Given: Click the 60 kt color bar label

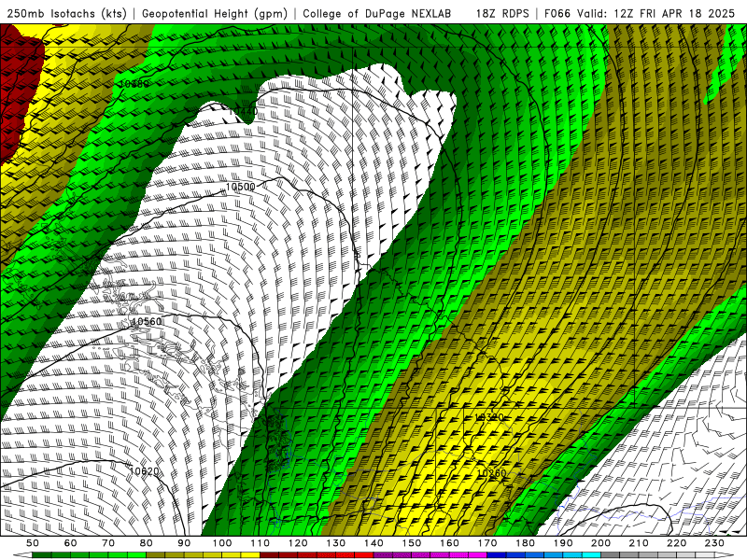Looking at the screenshot, I should click(x=71, y=543).
